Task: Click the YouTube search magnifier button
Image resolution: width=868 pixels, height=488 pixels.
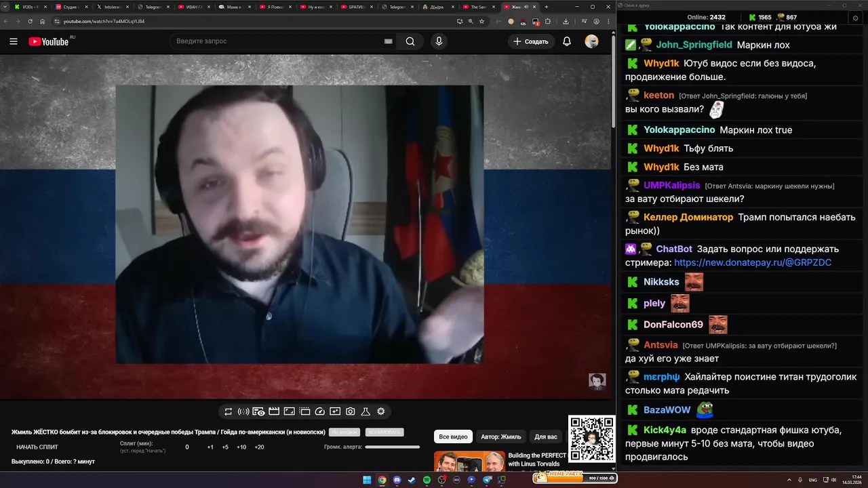Action: [410, 41]
